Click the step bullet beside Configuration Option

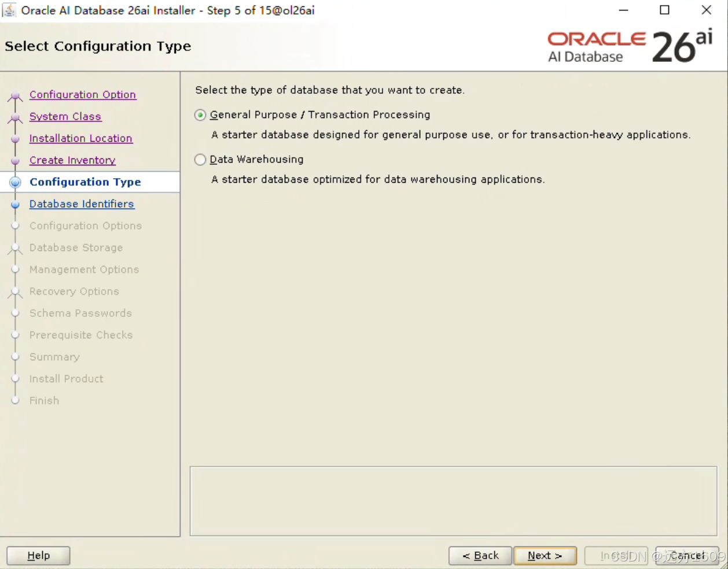pyautogui.click(x=16, y=96)
